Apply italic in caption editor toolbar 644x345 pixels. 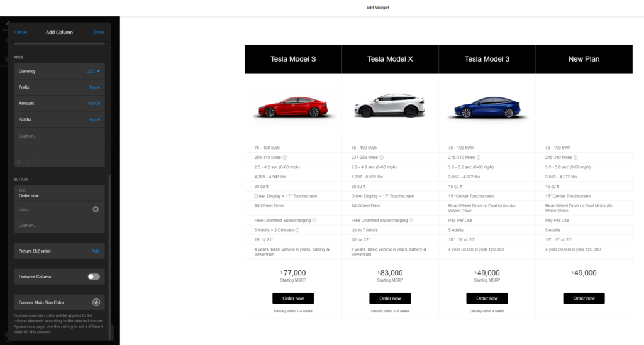pos(28,162)
